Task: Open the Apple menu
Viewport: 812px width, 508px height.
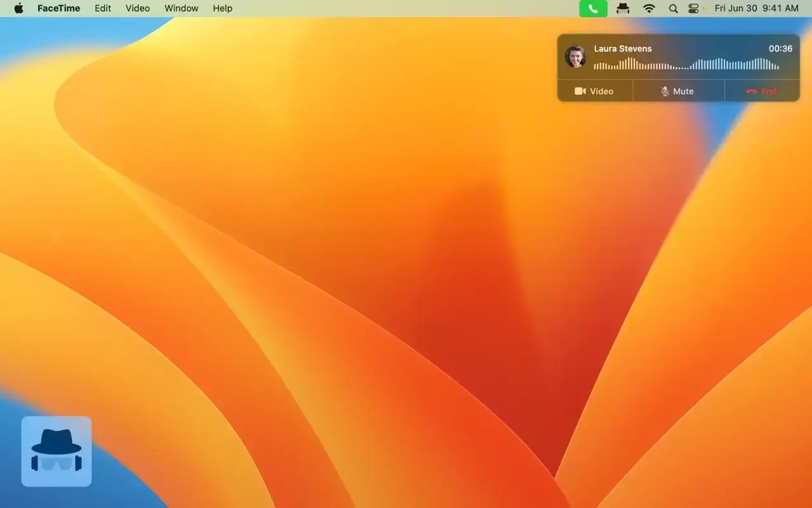Action: [x=18, y=8]
